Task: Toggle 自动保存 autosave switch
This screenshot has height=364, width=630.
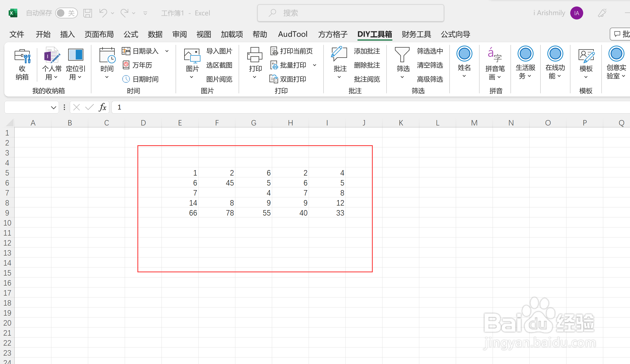Action: [67, 13]
